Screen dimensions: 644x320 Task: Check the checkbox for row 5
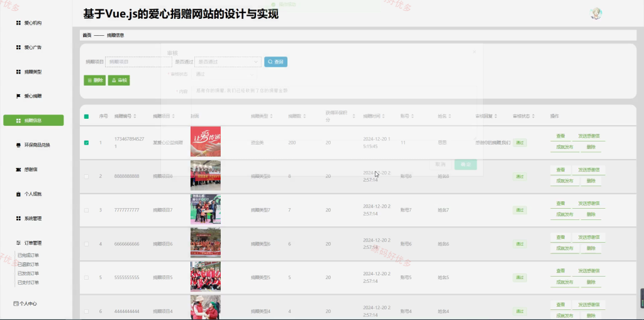[x=86, y=278]
